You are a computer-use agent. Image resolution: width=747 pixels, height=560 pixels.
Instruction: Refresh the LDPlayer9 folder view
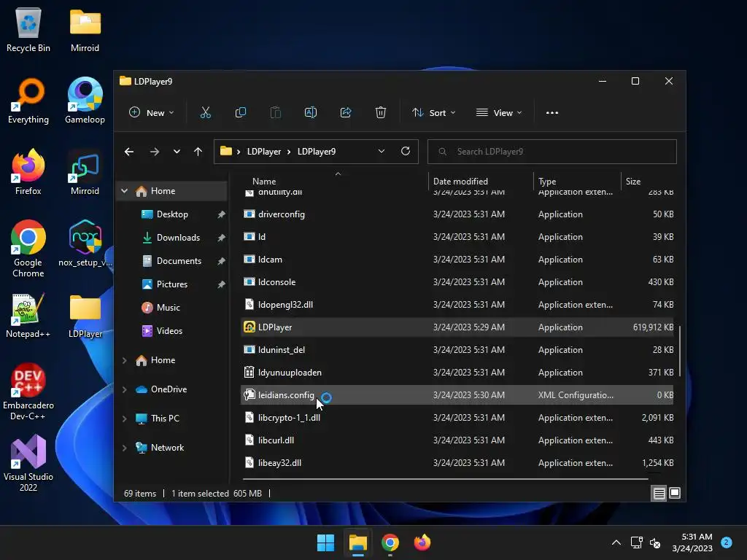(x=406, y=151)
